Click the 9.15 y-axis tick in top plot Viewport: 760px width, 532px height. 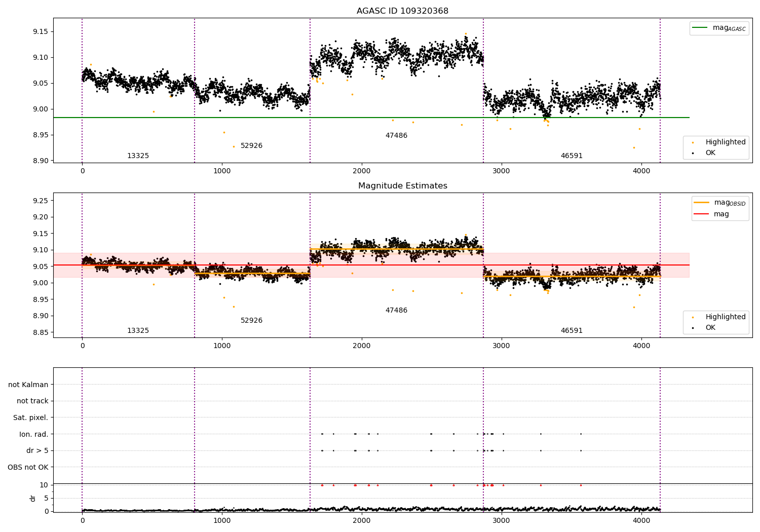click(40, 31)
